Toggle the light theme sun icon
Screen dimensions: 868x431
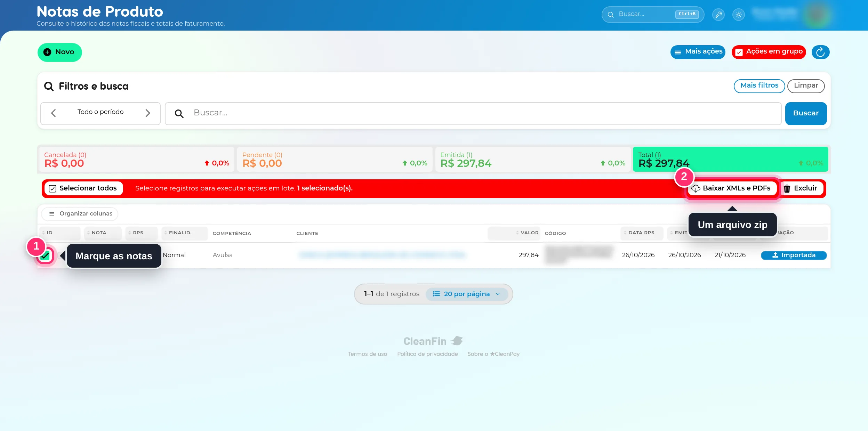click(x=739, y=15)
